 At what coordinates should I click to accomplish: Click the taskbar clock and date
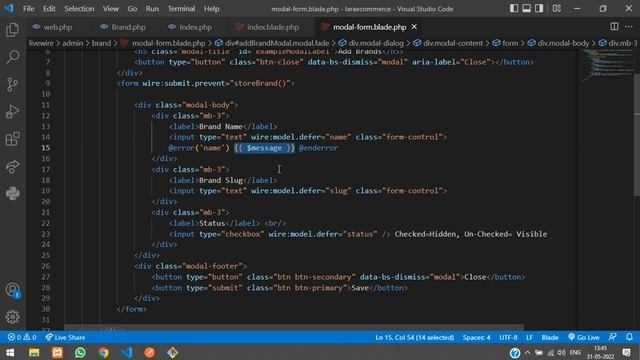(600, 352)
